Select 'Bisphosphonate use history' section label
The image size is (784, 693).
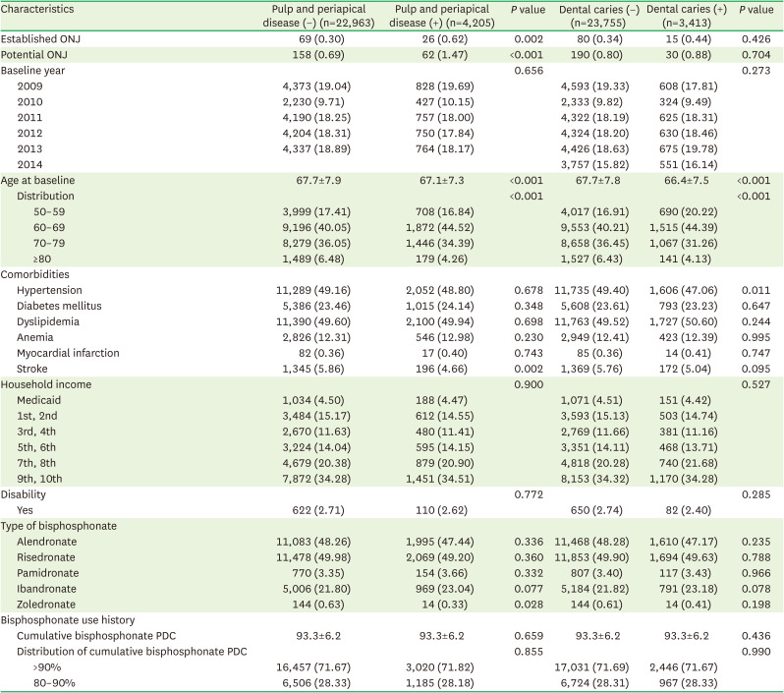[68, 620]
